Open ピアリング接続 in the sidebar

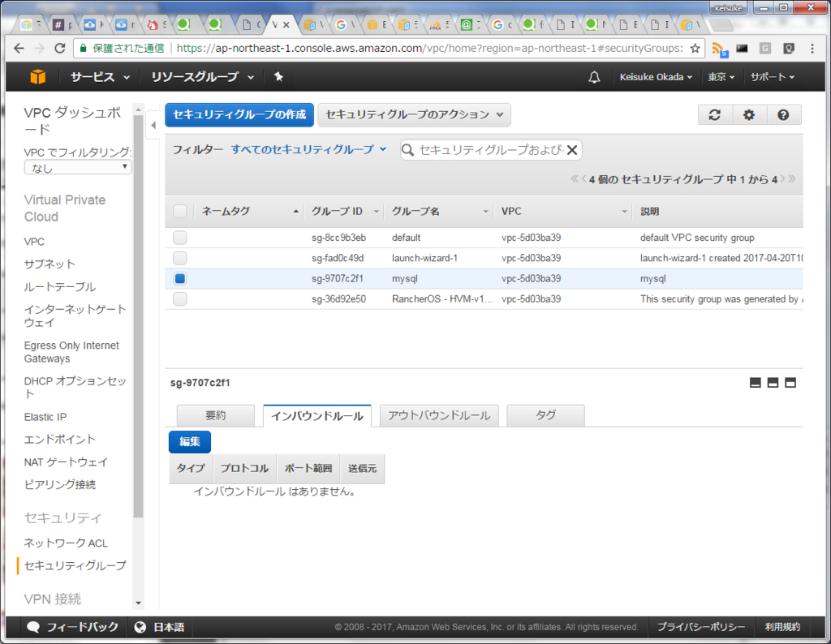(60, 484)
